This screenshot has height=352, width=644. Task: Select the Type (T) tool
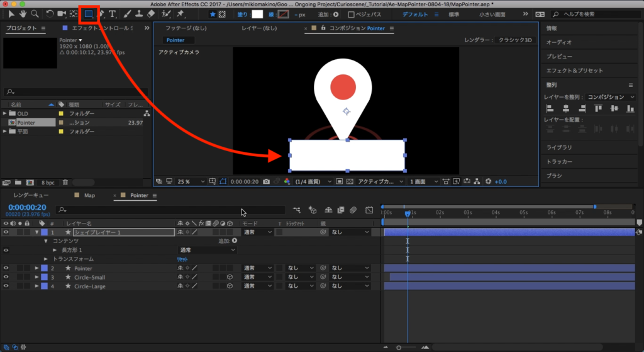(112, 14)
